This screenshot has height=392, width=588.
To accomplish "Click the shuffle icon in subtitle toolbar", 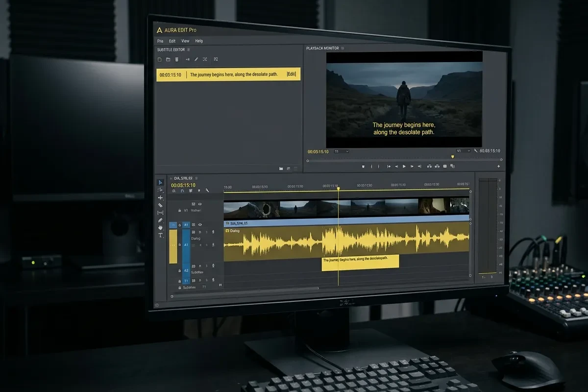I will pos(205,59).
